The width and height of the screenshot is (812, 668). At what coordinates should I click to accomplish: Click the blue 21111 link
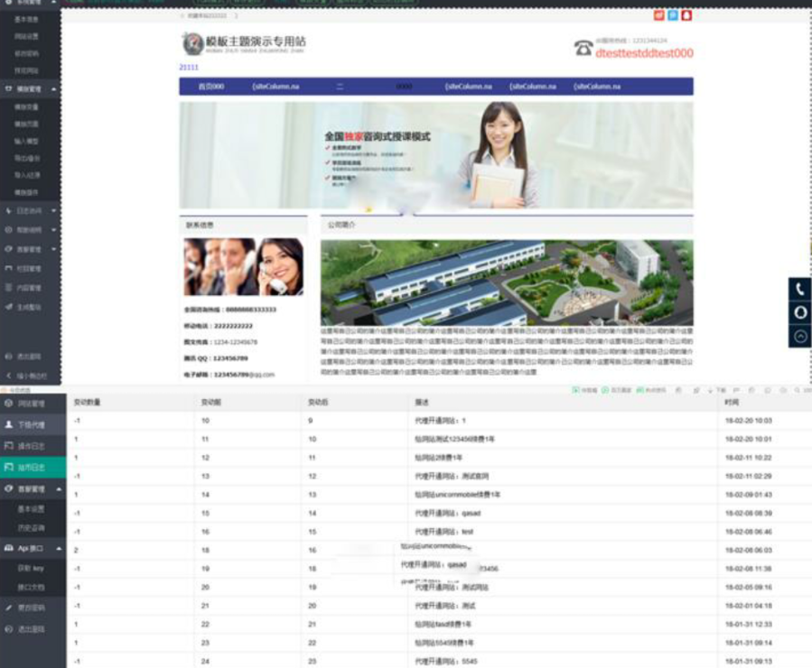click(189, 68)
